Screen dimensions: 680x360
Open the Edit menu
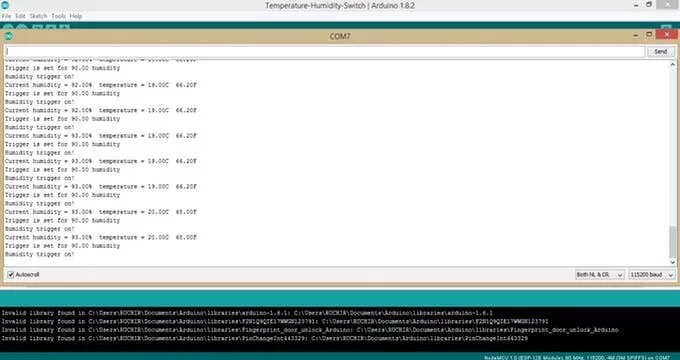tap(20, 16)
